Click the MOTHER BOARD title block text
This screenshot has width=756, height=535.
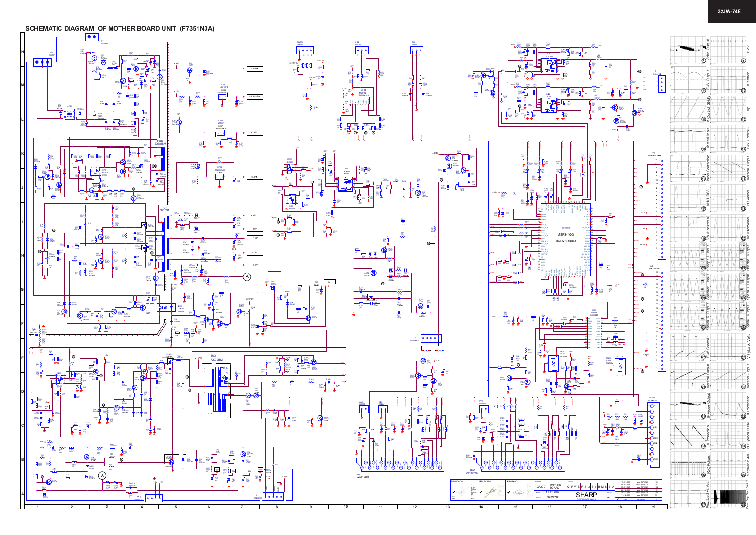(556, 486)
